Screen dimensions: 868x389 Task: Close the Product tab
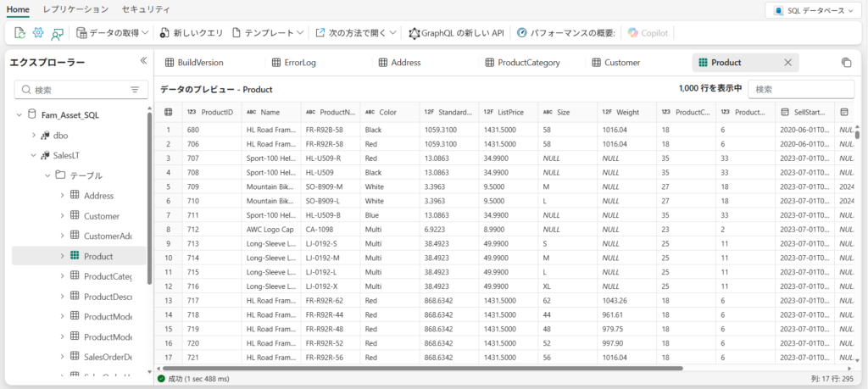787,63
